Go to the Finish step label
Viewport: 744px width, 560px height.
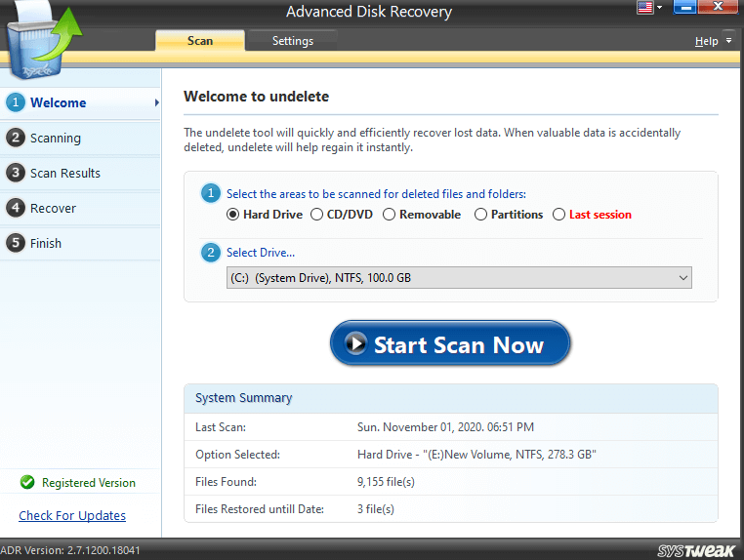46,243
